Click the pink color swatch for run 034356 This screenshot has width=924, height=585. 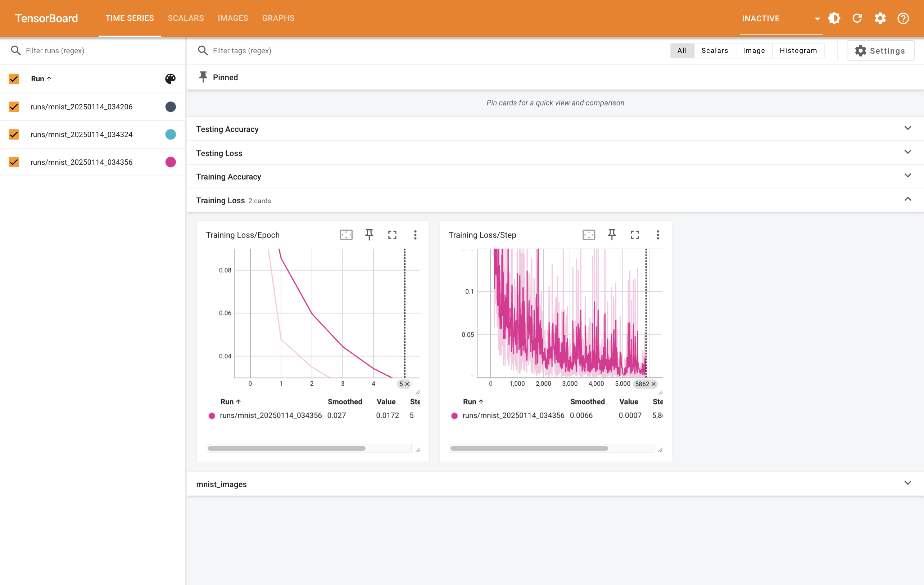pyautogui.click(x=171, y=162)
